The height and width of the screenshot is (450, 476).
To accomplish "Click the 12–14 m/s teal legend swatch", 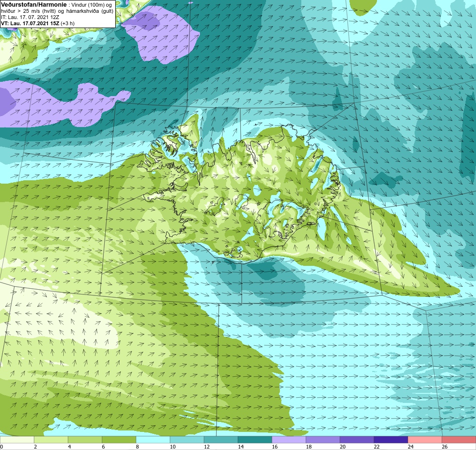I will (221, 440).
